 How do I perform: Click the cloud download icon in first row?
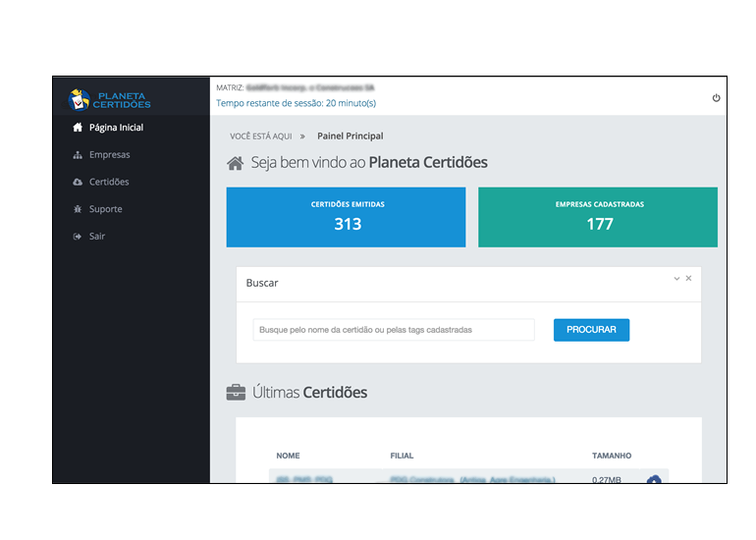[654, 479]
